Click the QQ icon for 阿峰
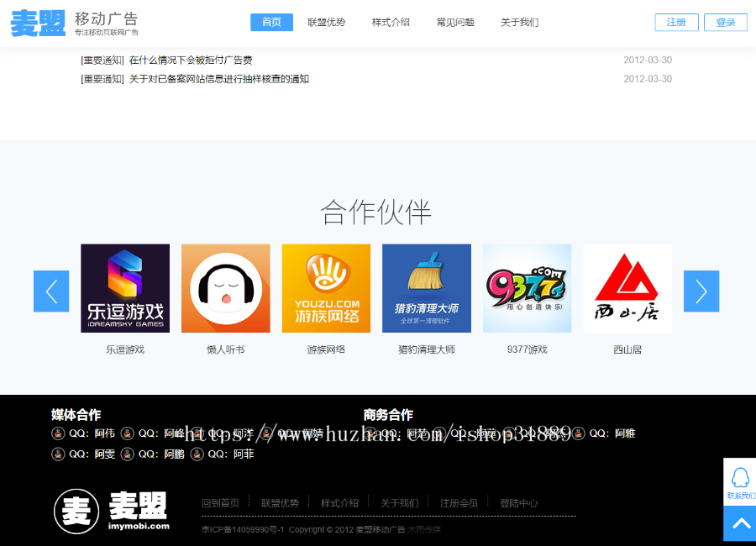The height and width of the screenshot is (546, 756). (128, 433)
